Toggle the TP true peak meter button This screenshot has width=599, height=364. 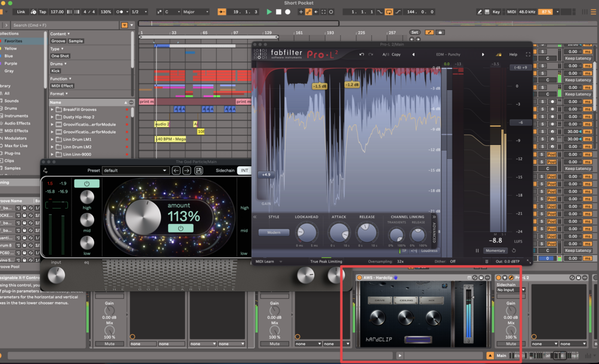pos(404,251)
